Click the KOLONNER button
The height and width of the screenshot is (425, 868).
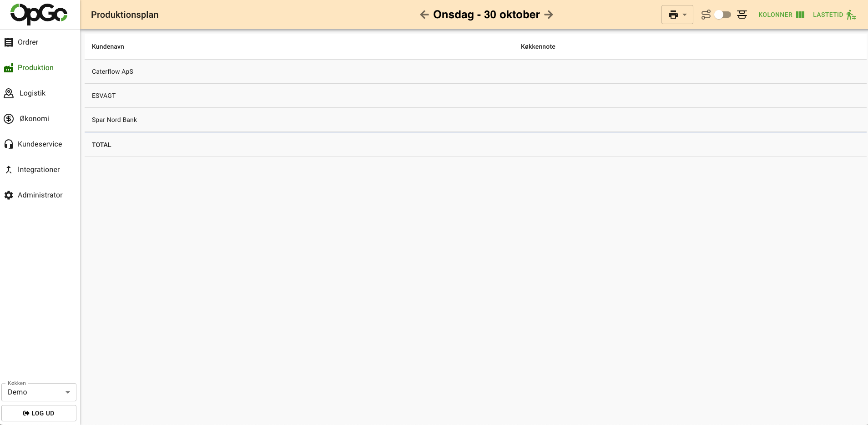pos(781,15)
